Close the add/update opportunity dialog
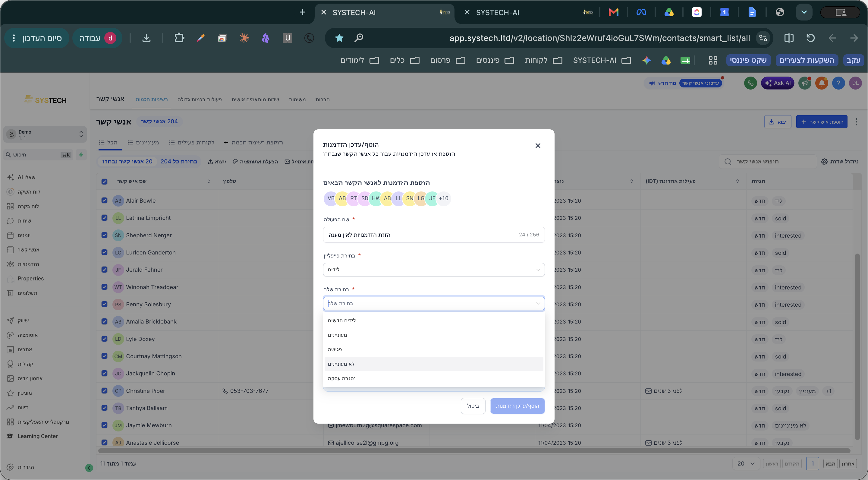 click(538, 146)
